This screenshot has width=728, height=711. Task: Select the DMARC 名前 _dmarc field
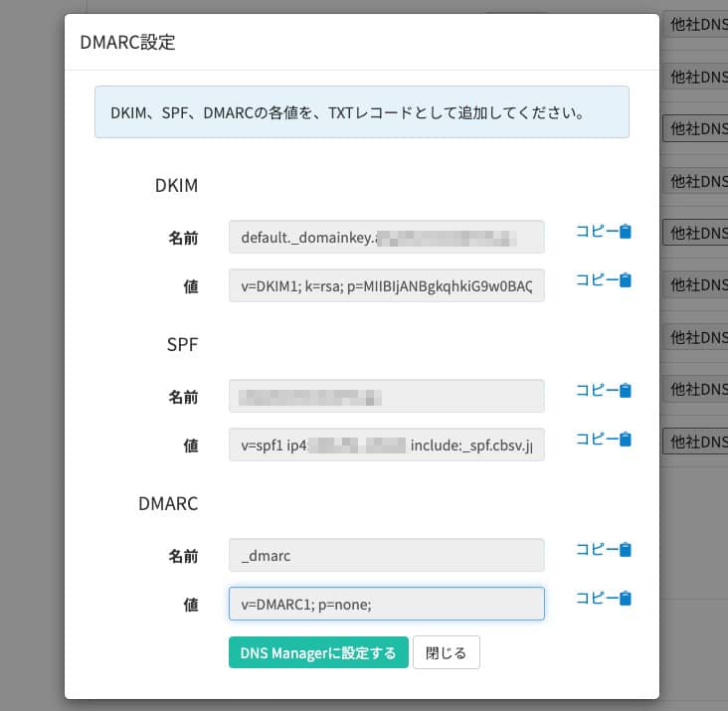[386, 556]
